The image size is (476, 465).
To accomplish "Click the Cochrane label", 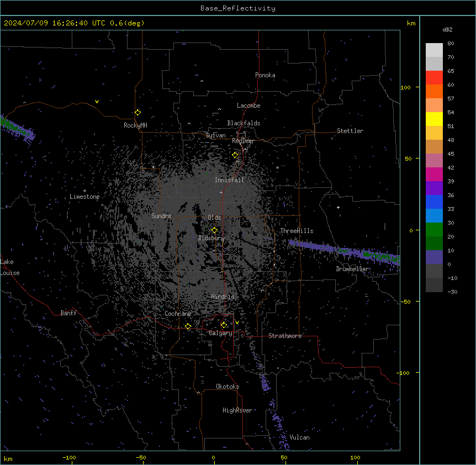I will [x=178, y=314].
